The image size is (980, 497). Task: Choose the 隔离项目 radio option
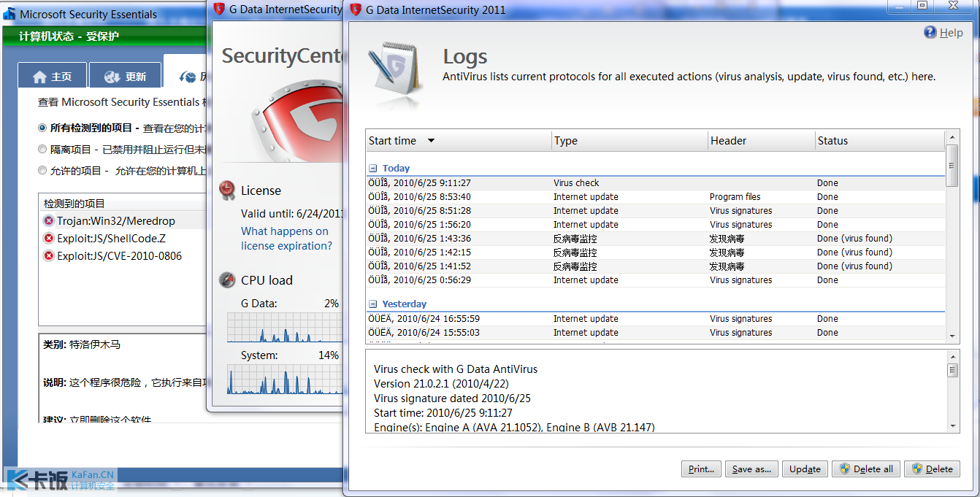coord(42,149)
